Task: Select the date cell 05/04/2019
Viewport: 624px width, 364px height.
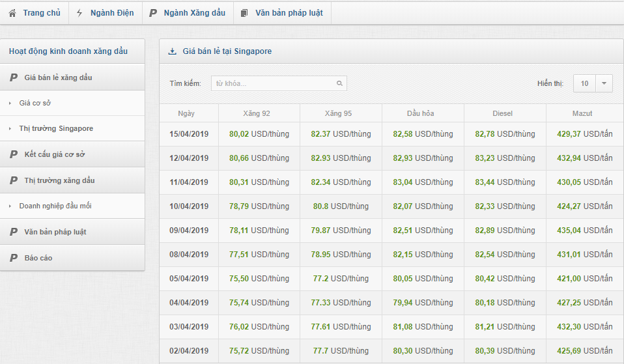Action: pyautogui.click(x=189, y=279)
